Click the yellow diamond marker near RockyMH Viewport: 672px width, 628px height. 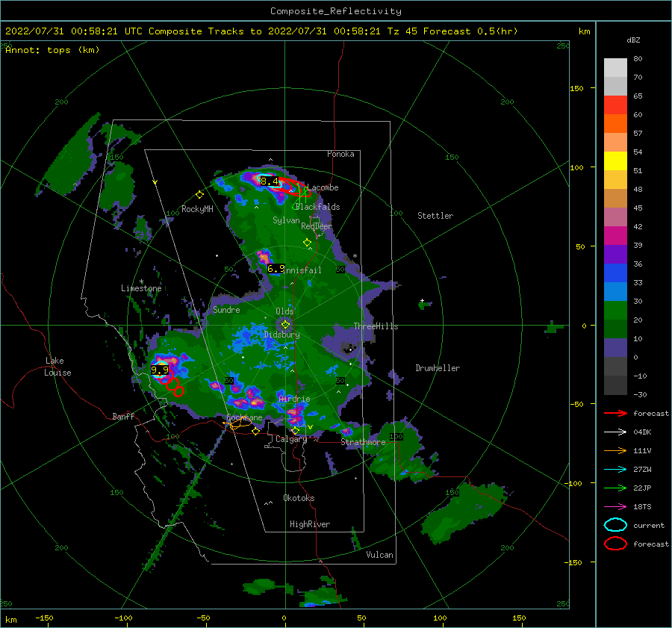199,195
